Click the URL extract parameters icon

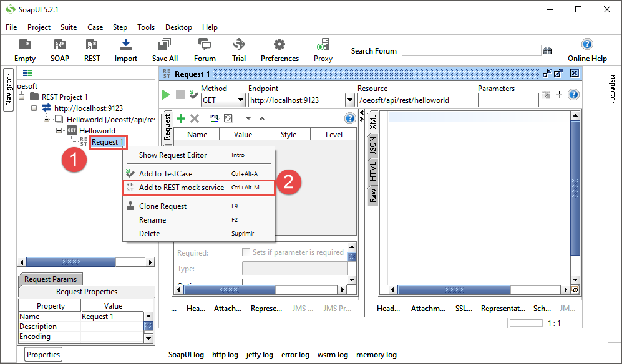(x=214, y=118)
